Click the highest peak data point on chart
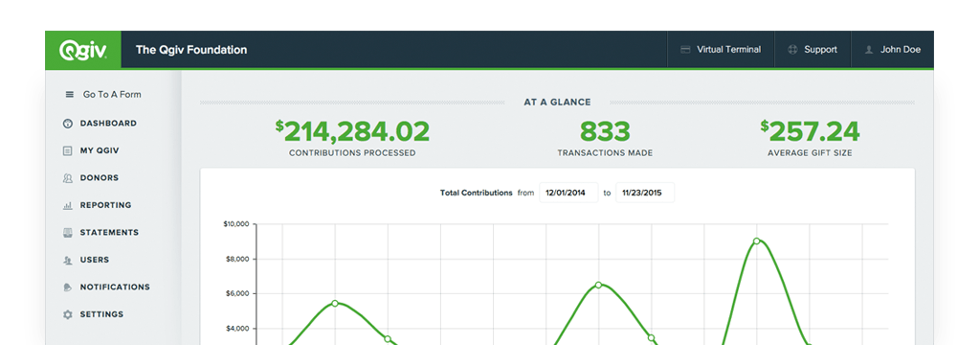This screenshot has height=345, width=980. click(x=756, y=241)
